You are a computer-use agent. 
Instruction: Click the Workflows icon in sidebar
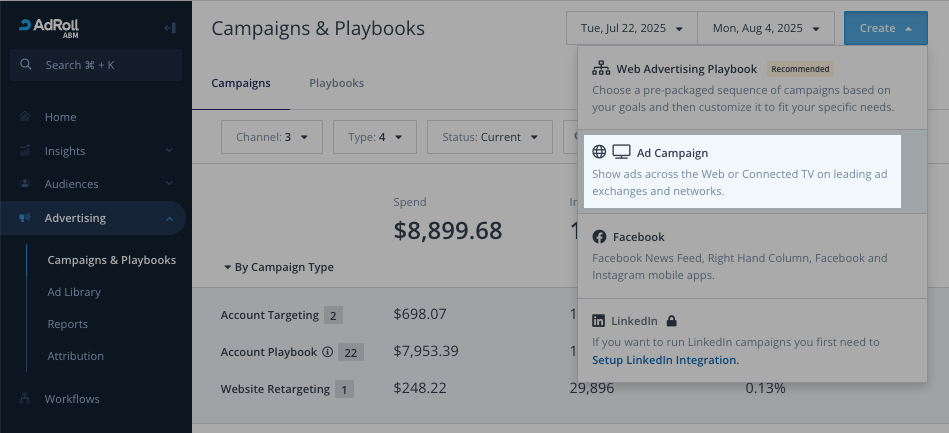click(x=24, y=399)
